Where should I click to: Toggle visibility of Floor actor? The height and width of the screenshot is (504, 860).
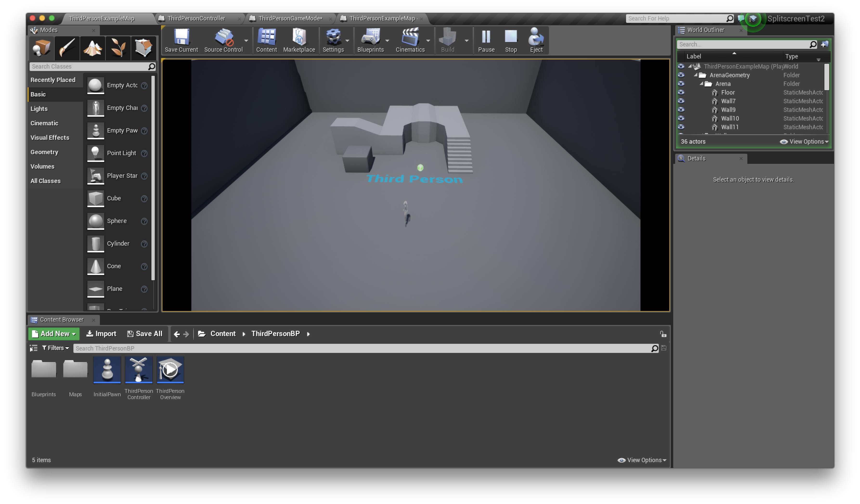681,92
